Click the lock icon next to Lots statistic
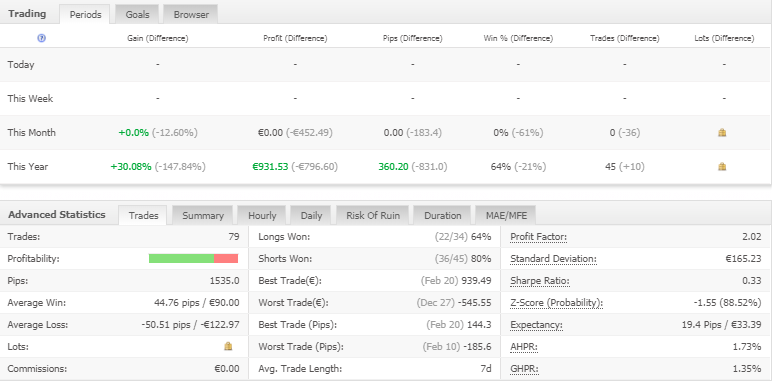The height and width of the screenshot is (381, 772). pos(228,346)
